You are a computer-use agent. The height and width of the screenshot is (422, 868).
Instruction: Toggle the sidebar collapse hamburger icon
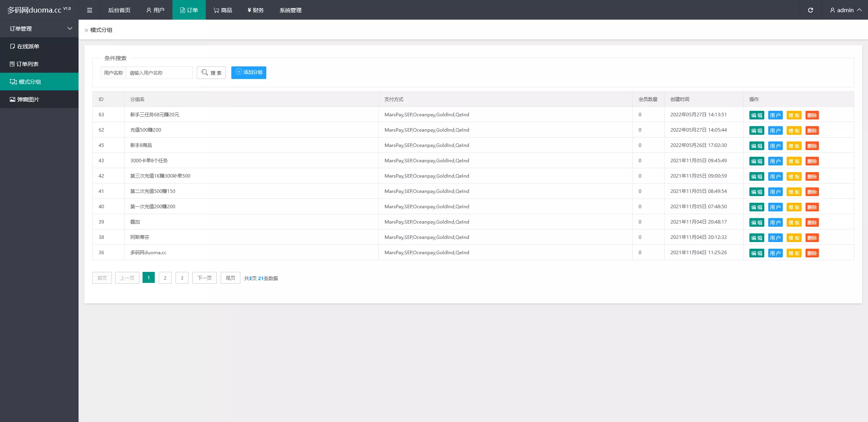[x=90, y=10]
